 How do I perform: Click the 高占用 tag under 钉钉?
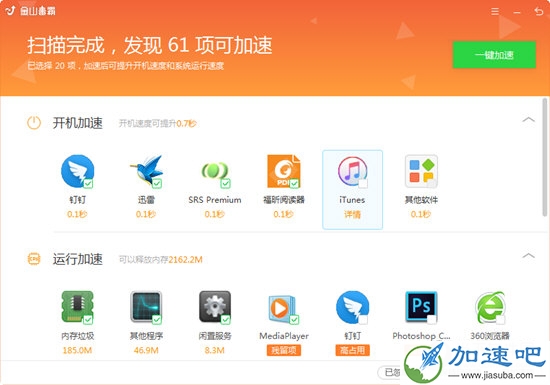click(x=353, y=350)
